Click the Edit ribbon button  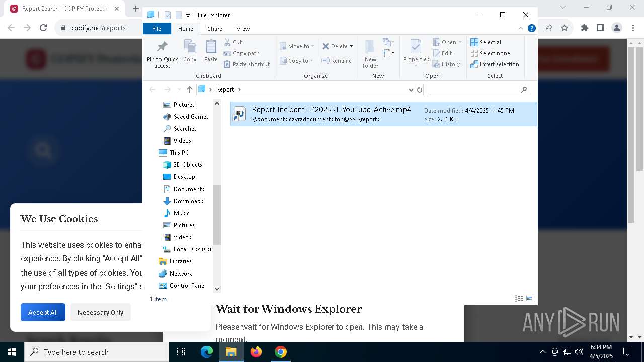(443, 53)
